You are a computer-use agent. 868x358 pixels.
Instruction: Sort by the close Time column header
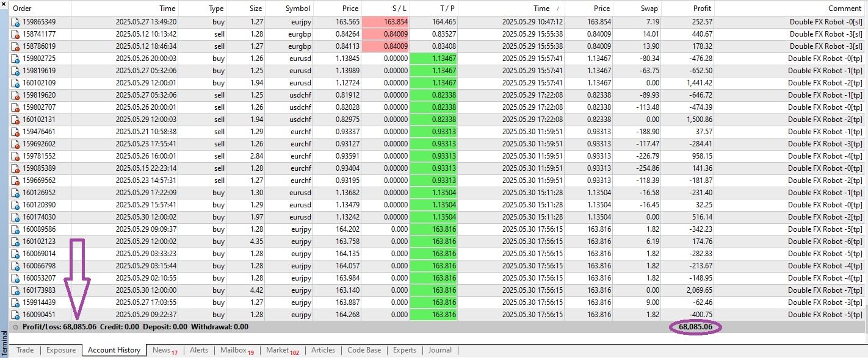541,9
